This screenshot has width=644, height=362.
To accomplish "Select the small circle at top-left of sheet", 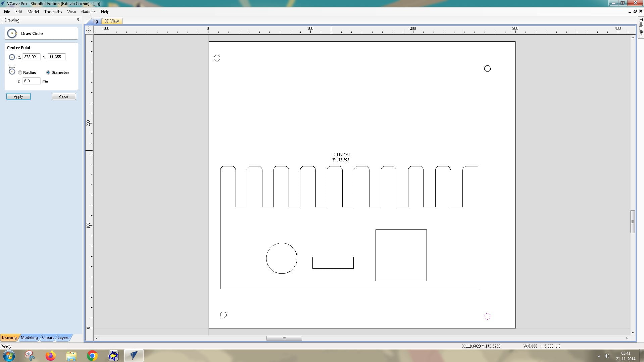I will pos(217,58).
